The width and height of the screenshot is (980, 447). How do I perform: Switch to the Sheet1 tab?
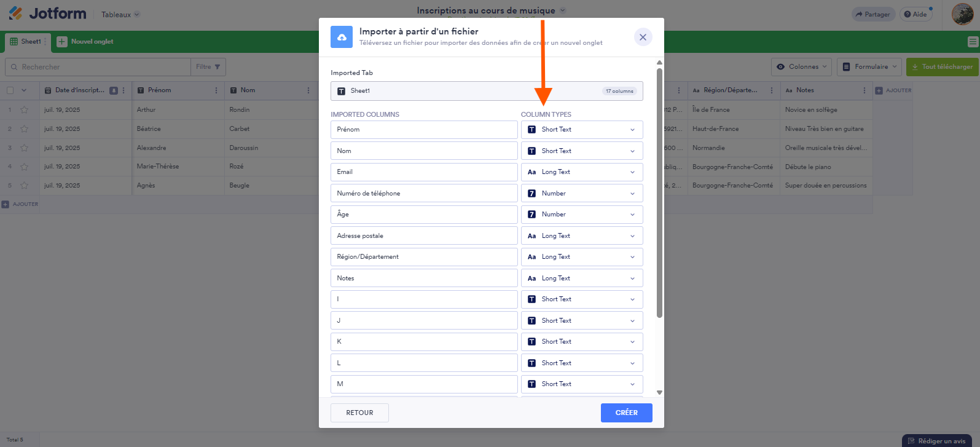point(26,42)
